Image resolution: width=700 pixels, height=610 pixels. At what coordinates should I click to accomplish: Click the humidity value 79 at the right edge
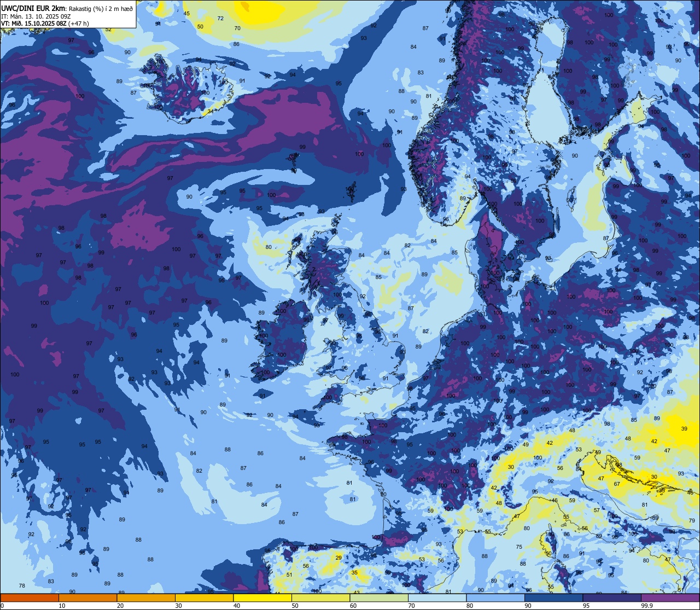tap(692, 521)
